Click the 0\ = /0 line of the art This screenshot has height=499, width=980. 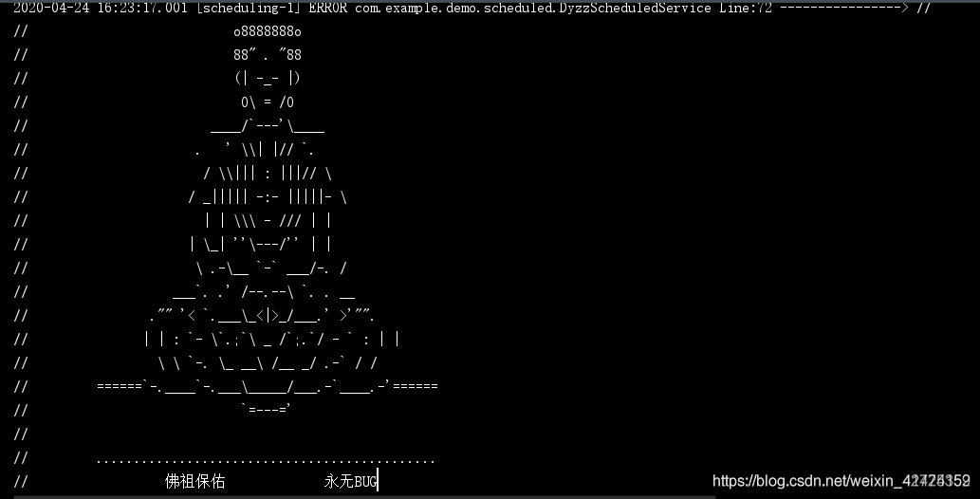coord(268,102)
